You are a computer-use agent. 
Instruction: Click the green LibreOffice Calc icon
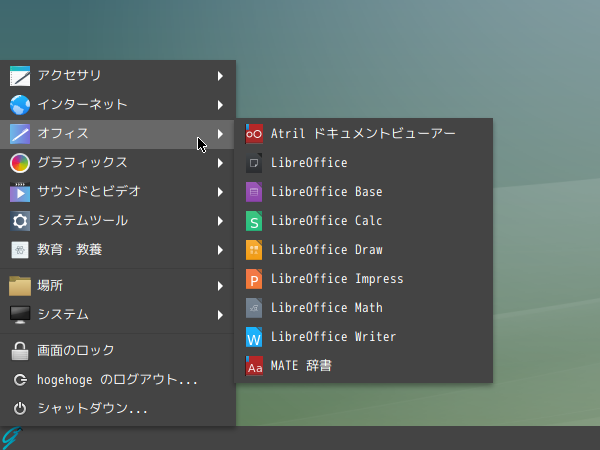click(x=254, y=221)
